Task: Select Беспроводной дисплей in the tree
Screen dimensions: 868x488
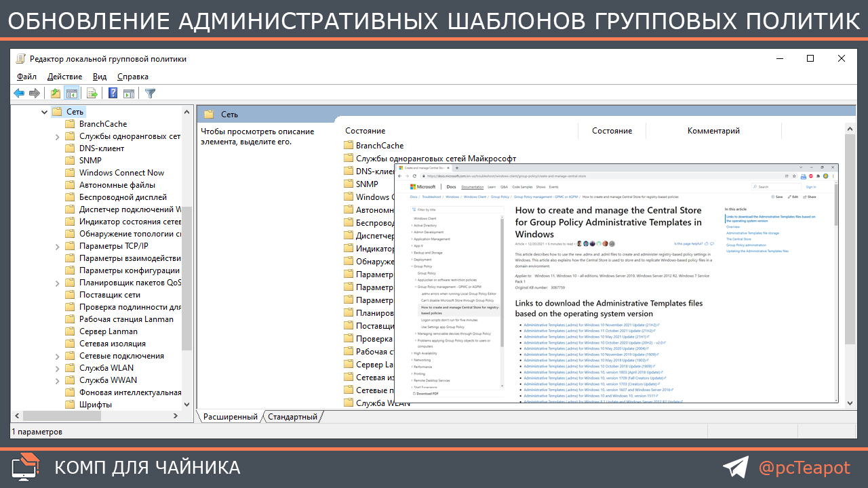Action: point(123,197)
